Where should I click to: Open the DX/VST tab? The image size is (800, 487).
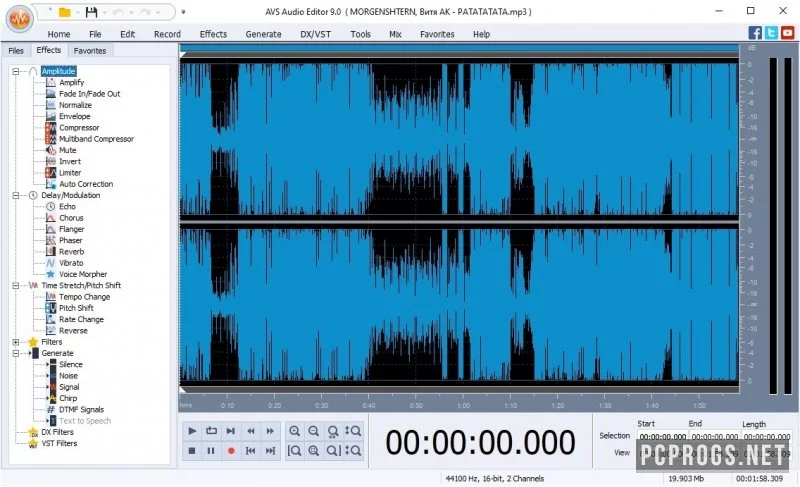(315, 34)
